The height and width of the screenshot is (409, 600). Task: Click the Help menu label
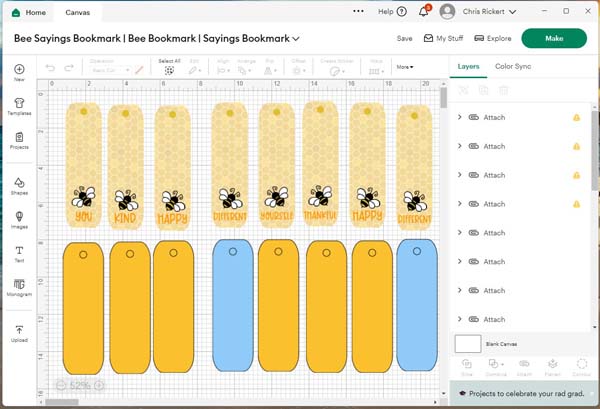pyautogui.click(x=386, y=12)
